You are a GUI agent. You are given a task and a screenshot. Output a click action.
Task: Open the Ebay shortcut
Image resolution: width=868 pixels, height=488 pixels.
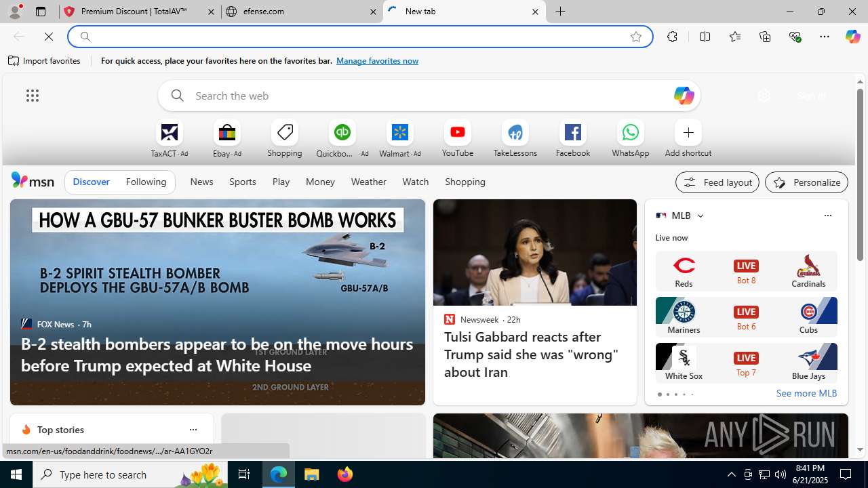click(x=227, y=139)
